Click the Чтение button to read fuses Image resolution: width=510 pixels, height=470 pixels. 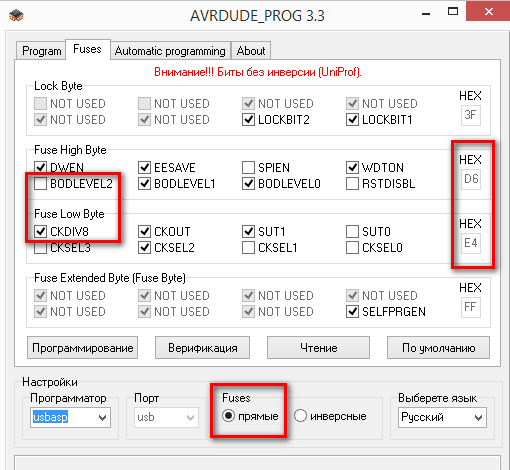coord(318,348)
